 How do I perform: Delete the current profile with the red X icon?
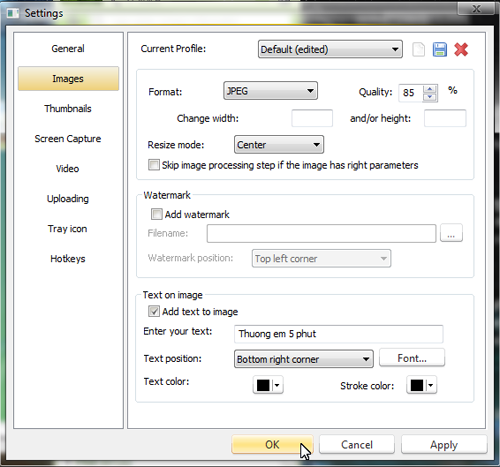(x=461, y=50)
